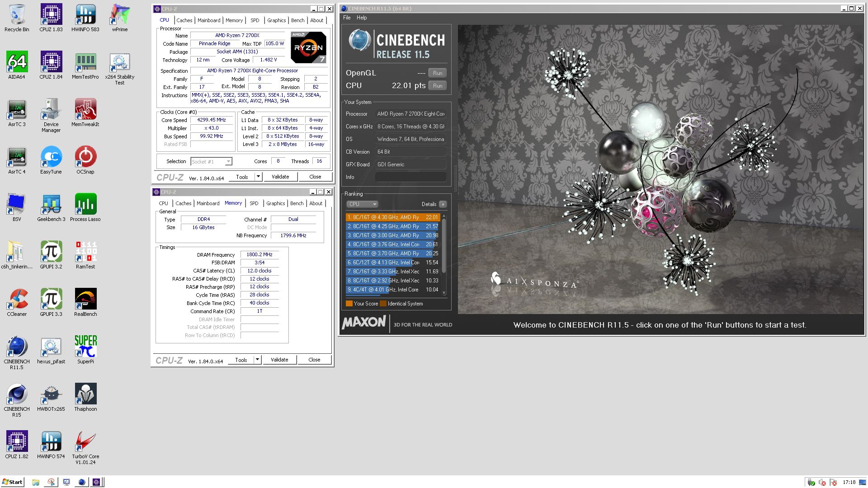
Task: Open the File menu in Cinebench
Action: coord(347,18)
